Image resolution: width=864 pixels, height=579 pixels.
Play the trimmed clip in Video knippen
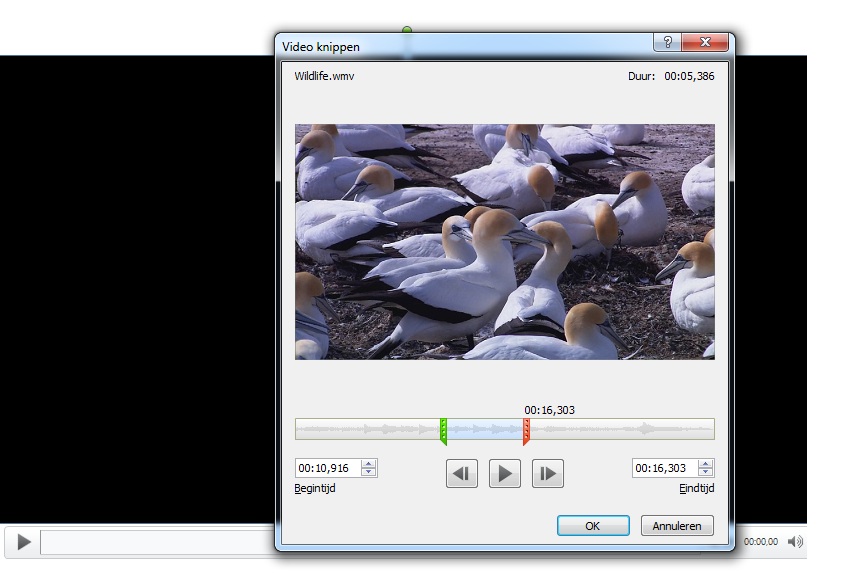[505, 474]
